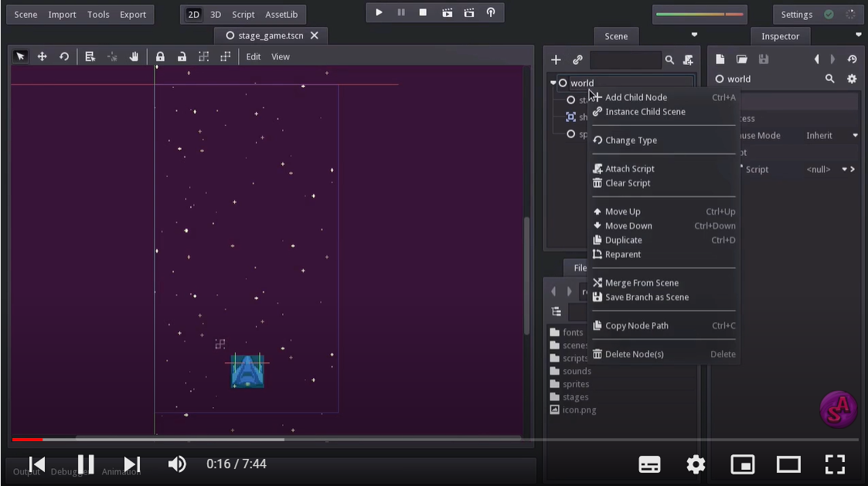
Task: Instance a scene with chain link icon
Action: [577, 59]
